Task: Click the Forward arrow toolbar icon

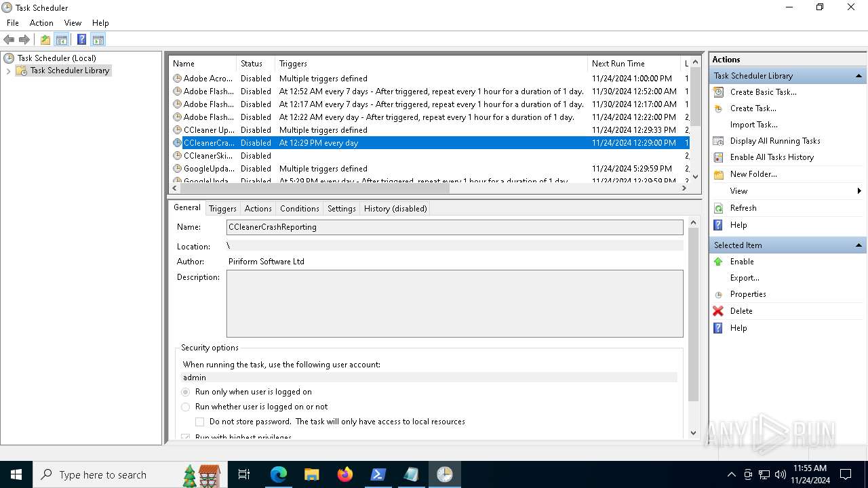Action: click(x=24, y=39)
